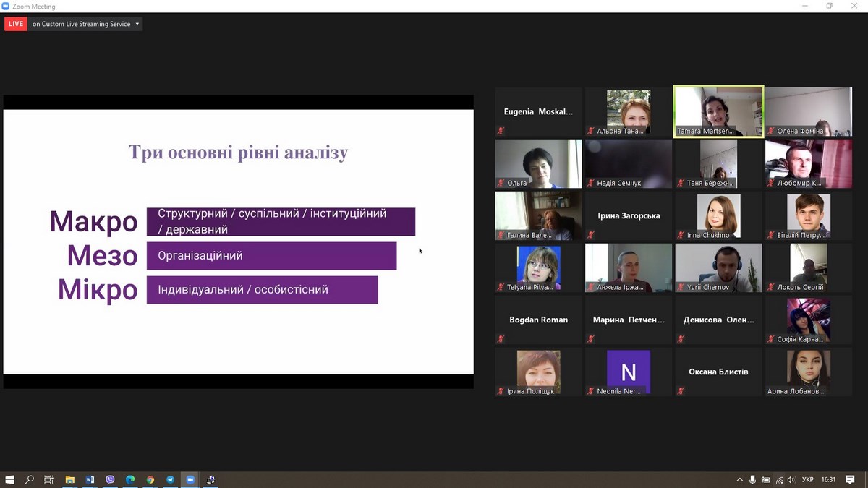
Task: Open Viber from the taskbar
Action: [x=110, y=479]
